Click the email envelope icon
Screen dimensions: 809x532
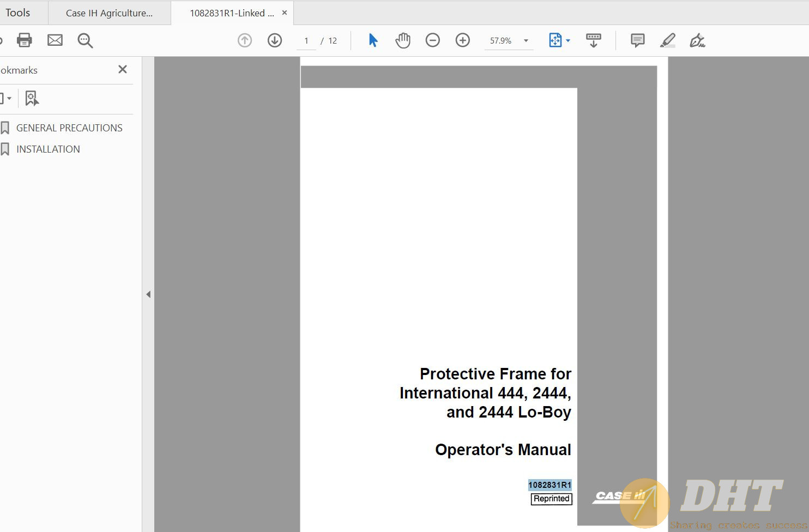coord(55,40)
